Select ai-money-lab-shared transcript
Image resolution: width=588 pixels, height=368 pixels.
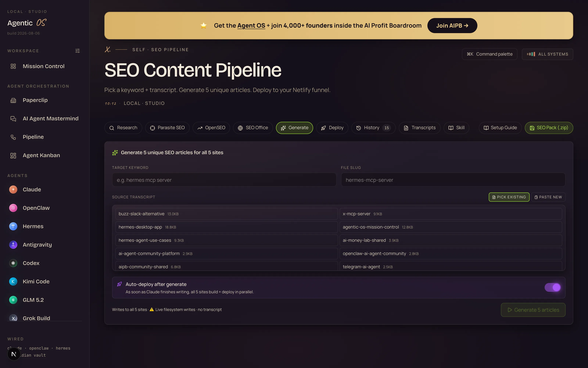[x=451, y=240]
